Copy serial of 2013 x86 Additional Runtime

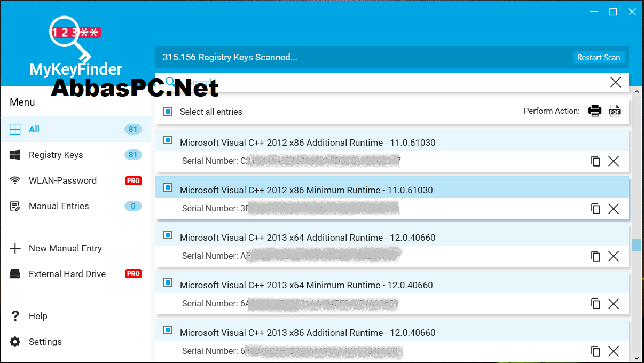pos(595,351)
